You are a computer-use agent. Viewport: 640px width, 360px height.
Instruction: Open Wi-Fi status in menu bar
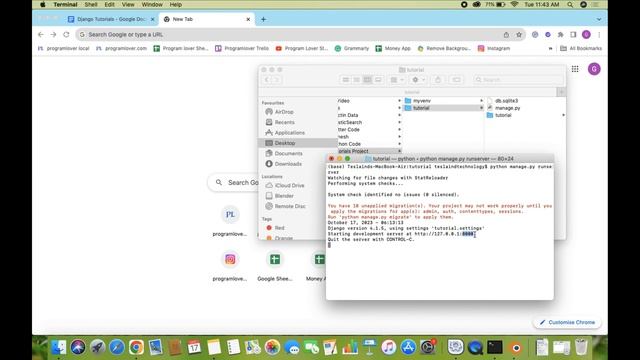514,4
